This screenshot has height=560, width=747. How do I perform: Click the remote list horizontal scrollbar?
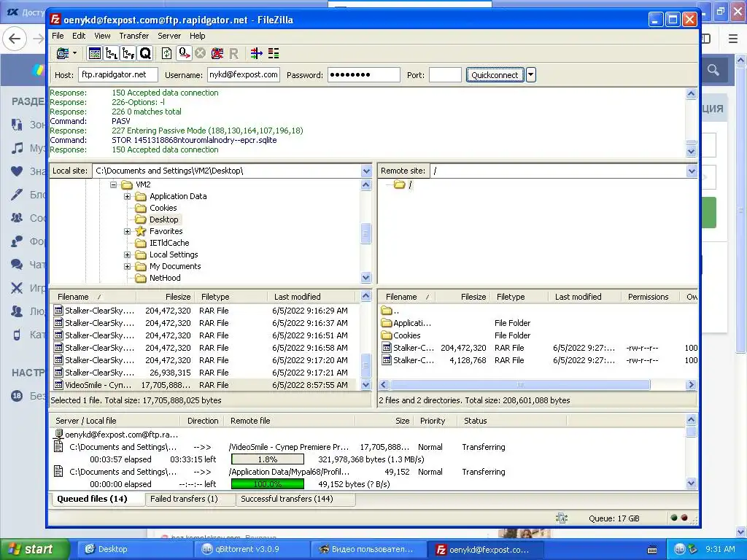click(x=519, y=385)
